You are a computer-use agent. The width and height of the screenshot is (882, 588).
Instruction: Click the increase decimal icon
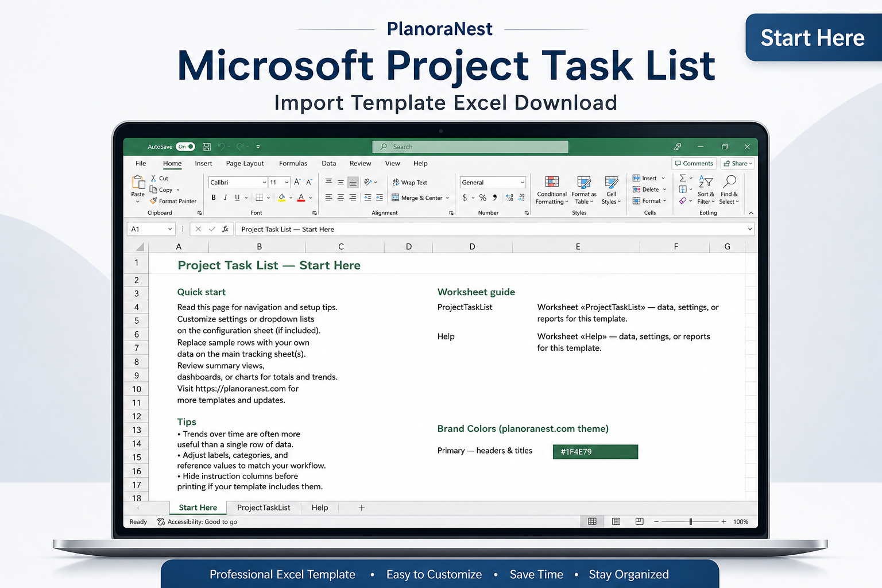pos(509,198)
